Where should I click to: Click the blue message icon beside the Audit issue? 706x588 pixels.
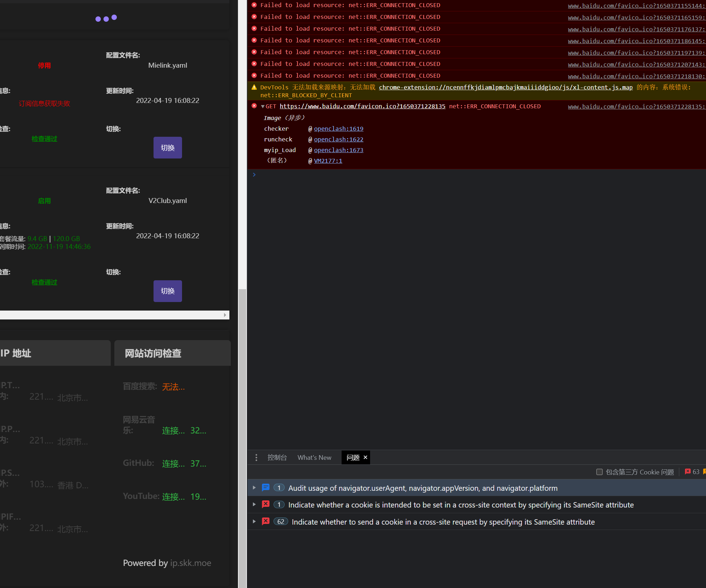point(266,488)
